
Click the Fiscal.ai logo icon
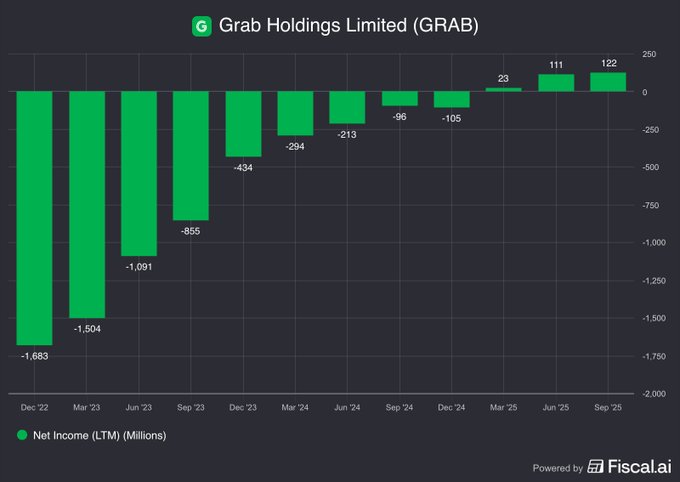(595, 467)
